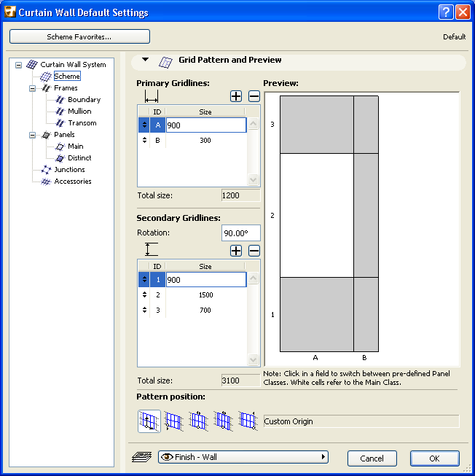Click the move handle of secondary row 1

(144, 280)
